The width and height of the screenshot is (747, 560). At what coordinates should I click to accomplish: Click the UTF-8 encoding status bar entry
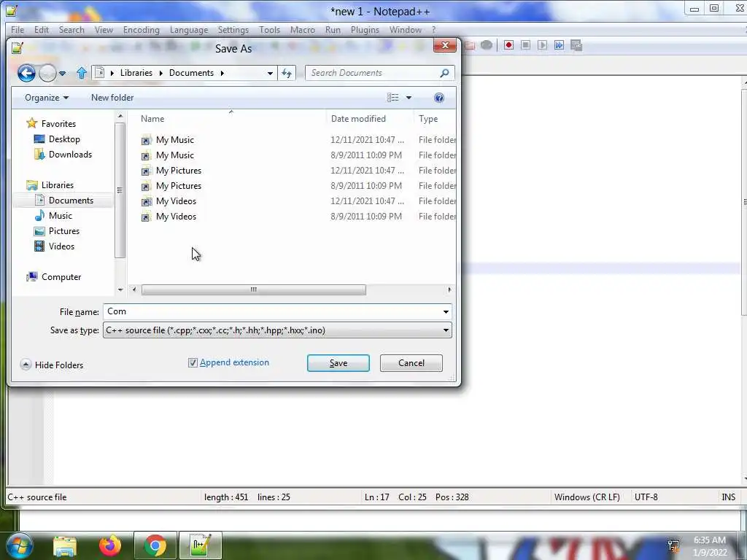point(646,497)
